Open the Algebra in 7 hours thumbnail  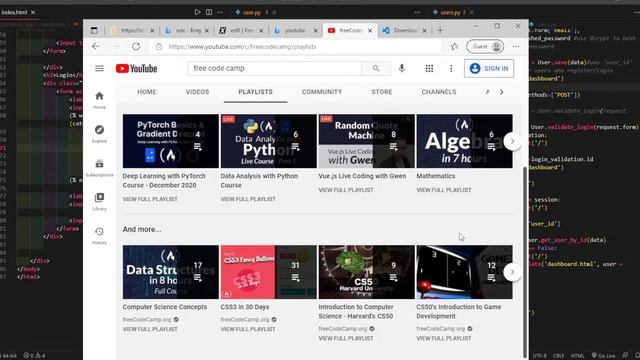(464, 141)
